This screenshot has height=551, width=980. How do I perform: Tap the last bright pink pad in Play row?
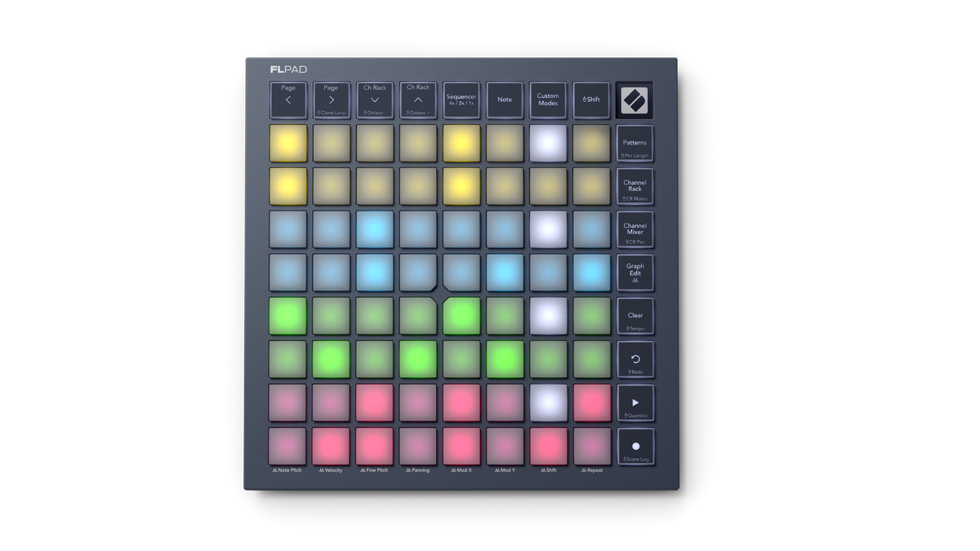[x=591, y=402]
